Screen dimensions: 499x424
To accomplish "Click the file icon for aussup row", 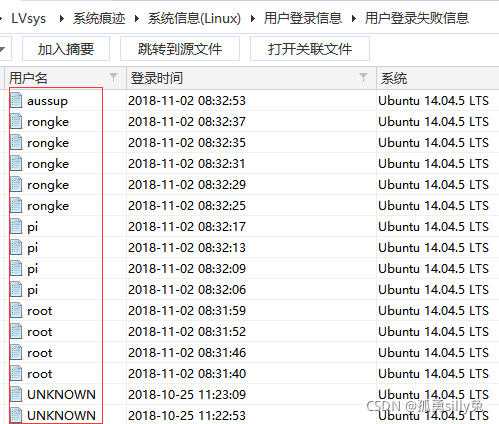I will pyautogui.click(x=16, y=100).
